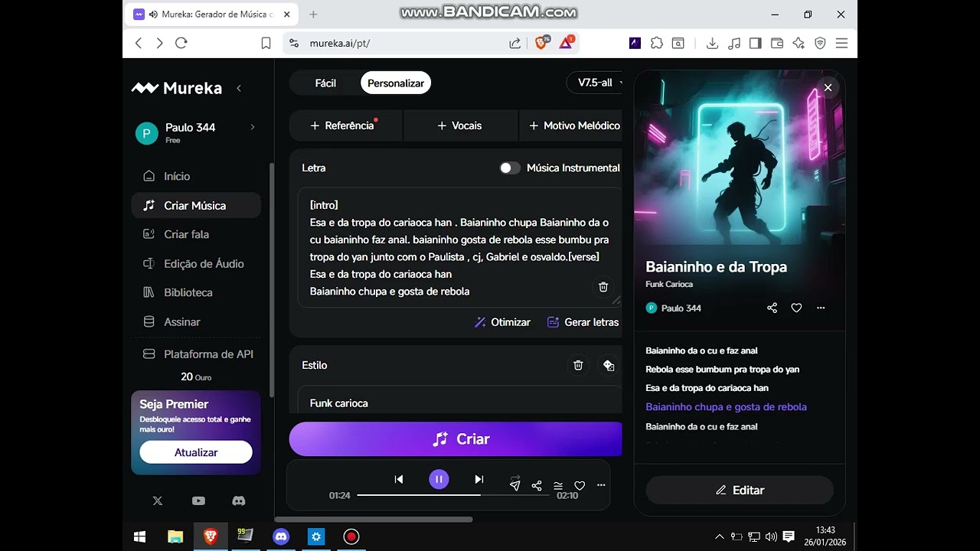The image size is (980, 551).
Task: Switch to the Personalizar mode tab
Action: [x=396, y=83]
